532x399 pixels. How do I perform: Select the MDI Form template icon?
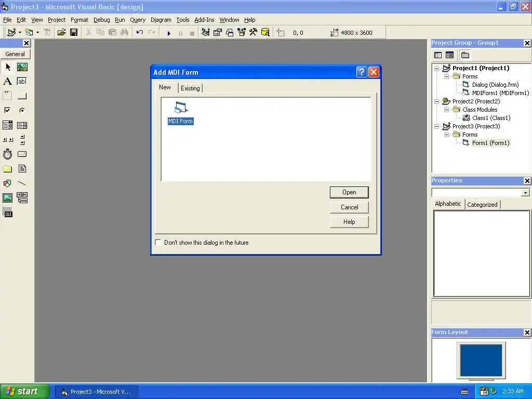pyautogui.click(x=181, y=113)
